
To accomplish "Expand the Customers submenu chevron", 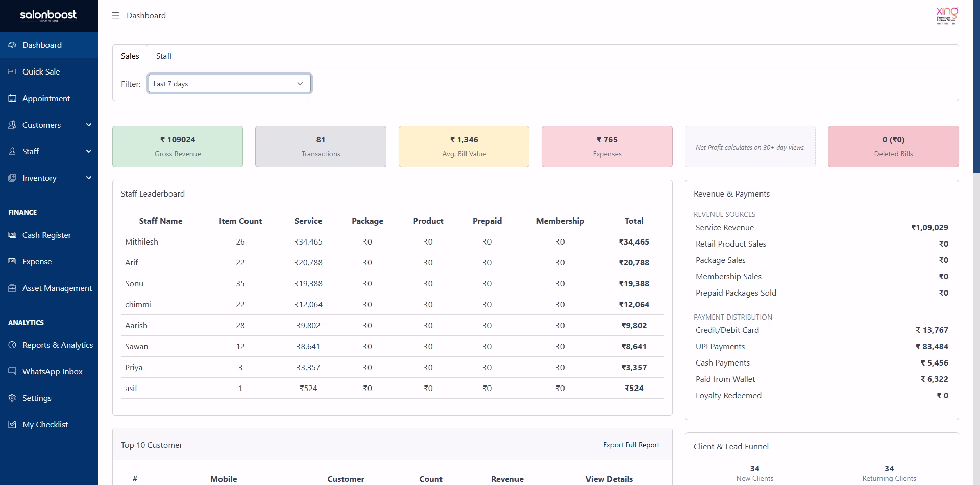I will coord(89,125).
